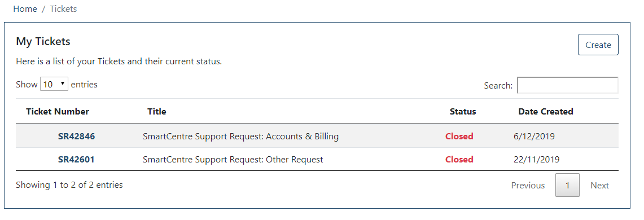Click the 22/11/2019 date cell

click(536, 159)
